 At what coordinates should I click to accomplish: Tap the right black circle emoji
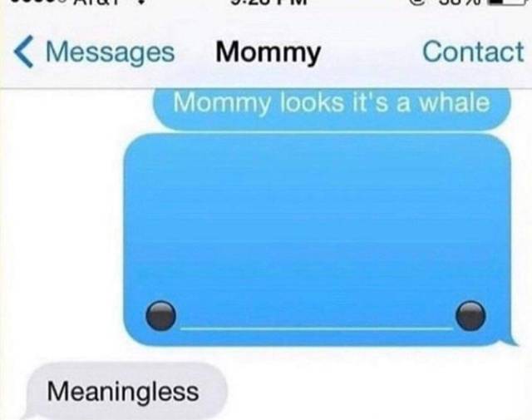click(470, 316)
